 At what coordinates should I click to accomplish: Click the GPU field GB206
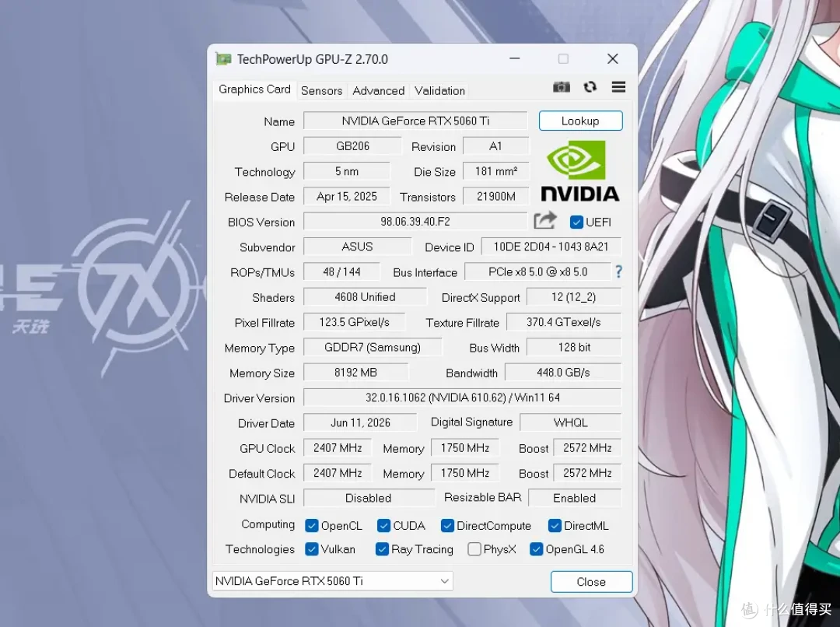pyautogui.click(x=352, y=145)
